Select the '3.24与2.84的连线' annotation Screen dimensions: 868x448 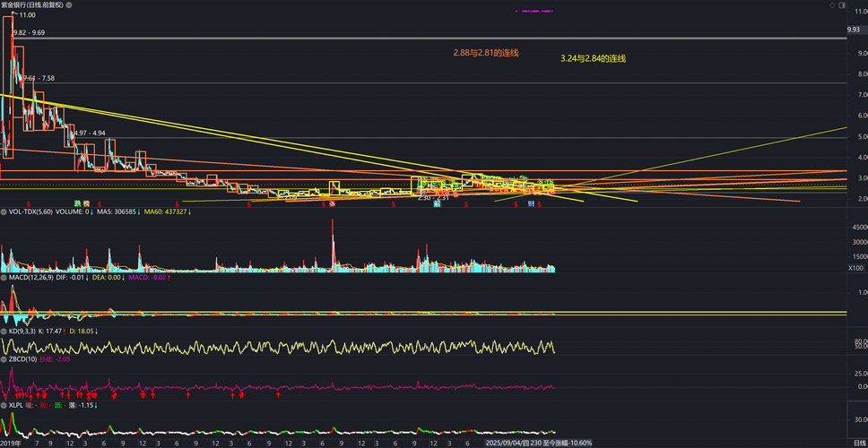click(593, 58)
